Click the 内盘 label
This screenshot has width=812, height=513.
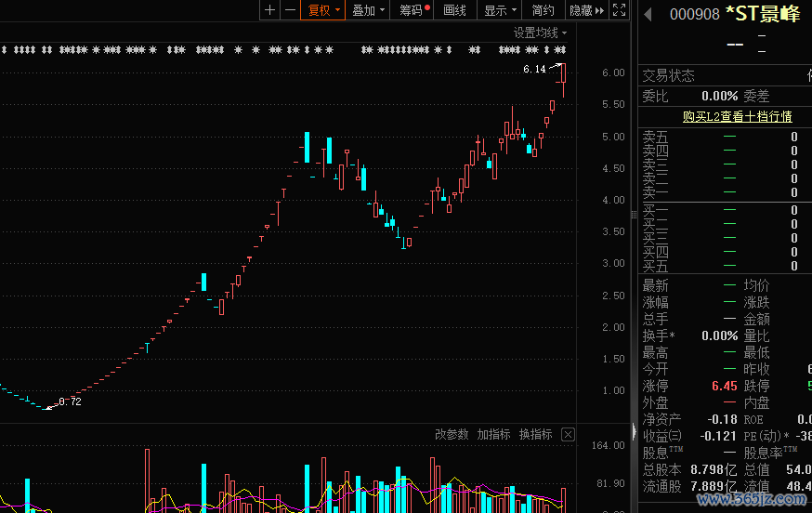(x=756, y=402)
